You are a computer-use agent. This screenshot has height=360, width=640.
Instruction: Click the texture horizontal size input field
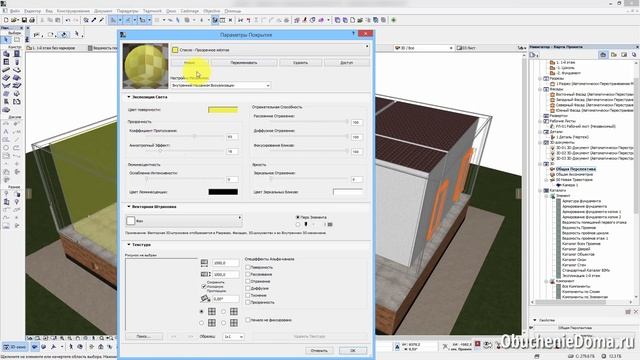pyautogui.click(x=226, y=263)
